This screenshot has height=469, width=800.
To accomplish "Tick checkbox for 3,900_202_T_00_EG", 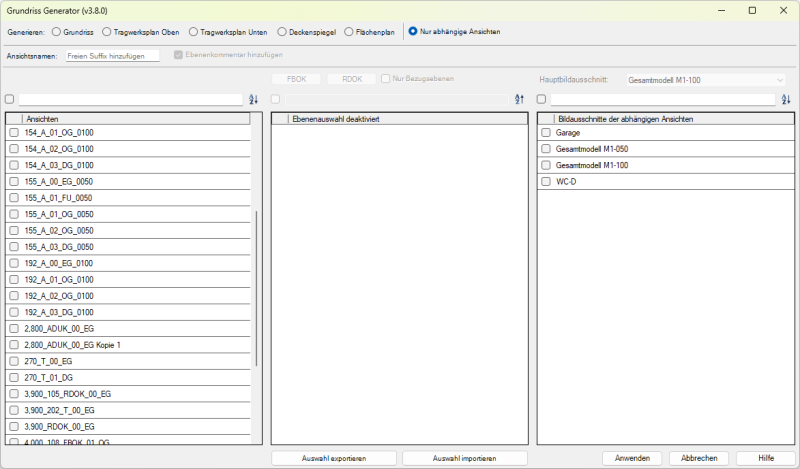I will 14,410.
